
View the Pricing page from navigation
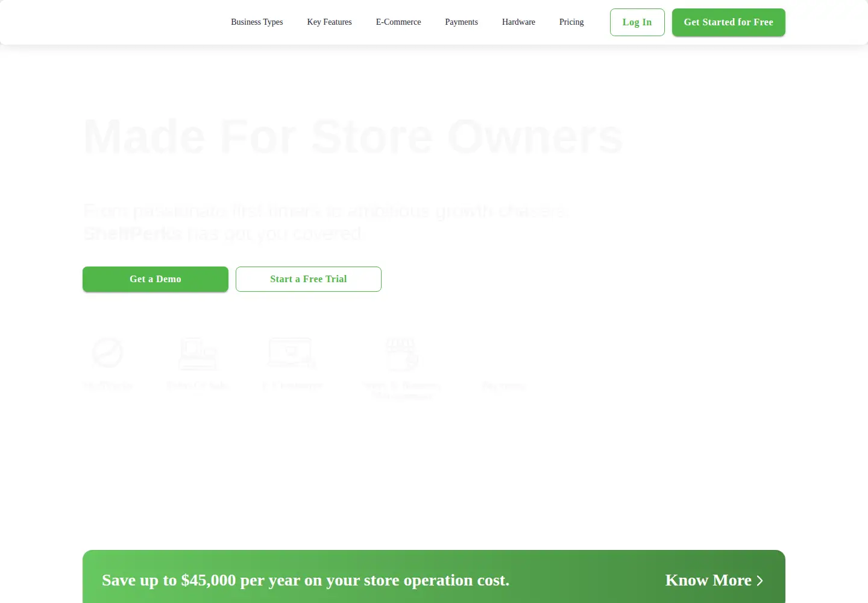[571, 22]
